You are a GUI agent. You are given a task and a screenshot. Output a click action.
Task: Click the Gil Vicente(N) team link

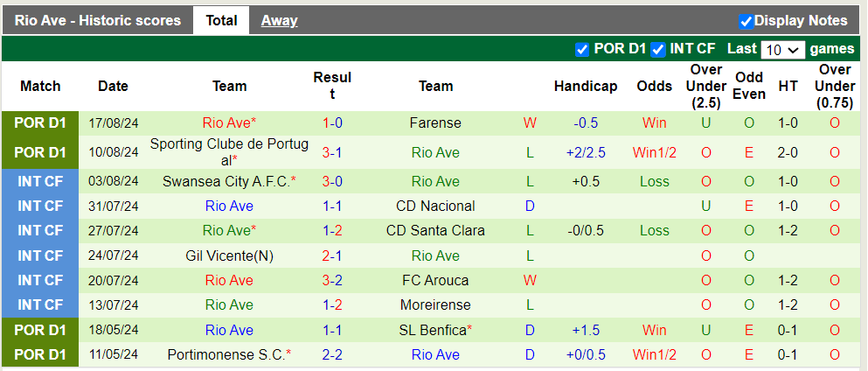[x=229, y=255]
